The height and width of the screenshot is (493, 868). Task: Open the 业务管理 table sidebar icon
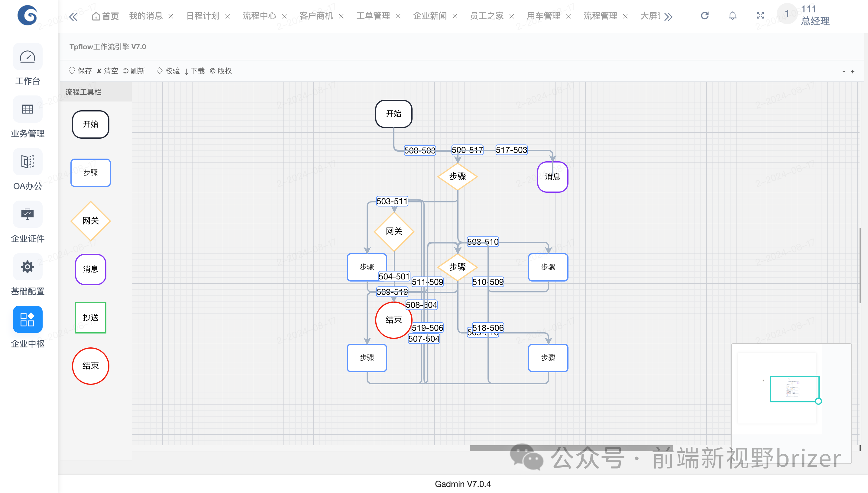[28, 109]
